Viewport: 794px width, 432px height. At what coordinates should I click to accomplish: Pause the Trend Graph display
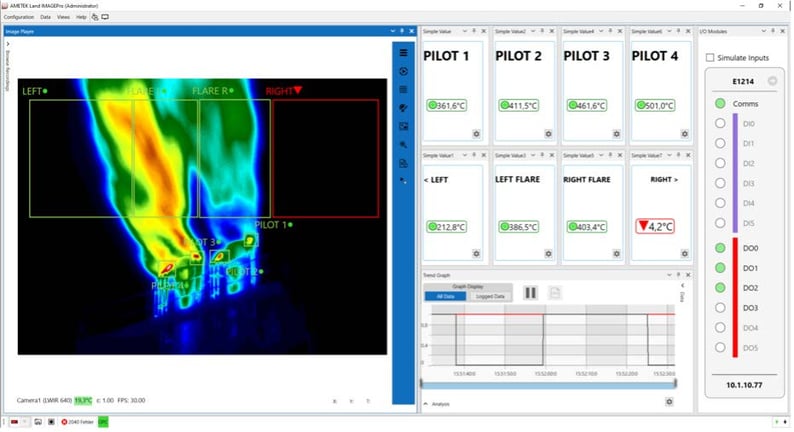pyautogui.click(x=531, y=293)
